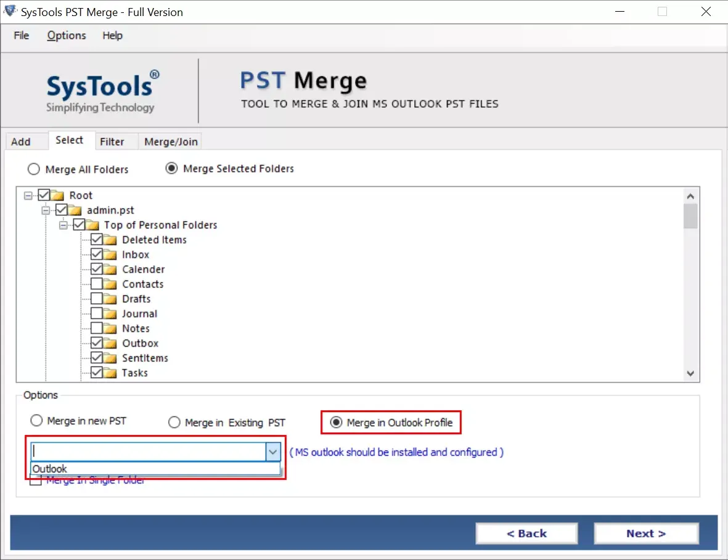
Task: Check the Contacts checkbox
Action: 97,283
